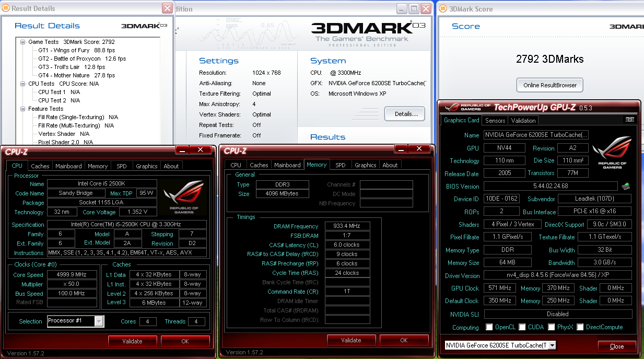
Task: Switch to Sensors tab in GPU-Z
Action: [495, 120]
